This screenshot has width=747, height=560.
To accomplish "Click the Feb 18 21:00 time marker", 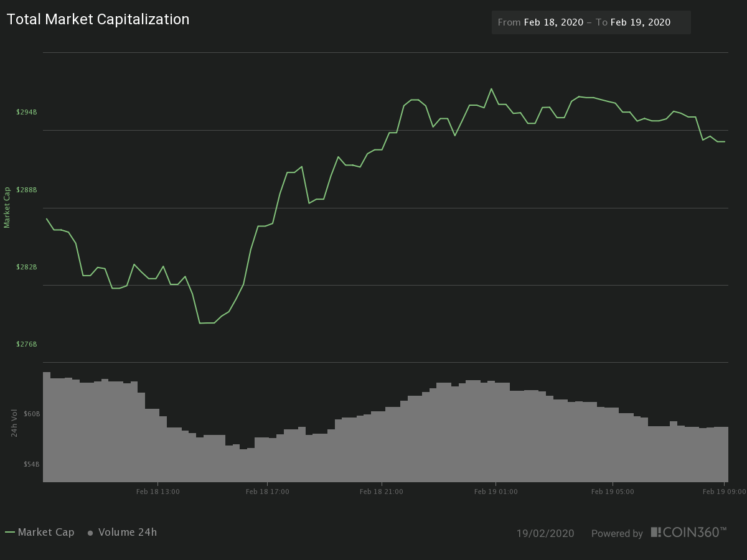I will (x=382, y=492).
